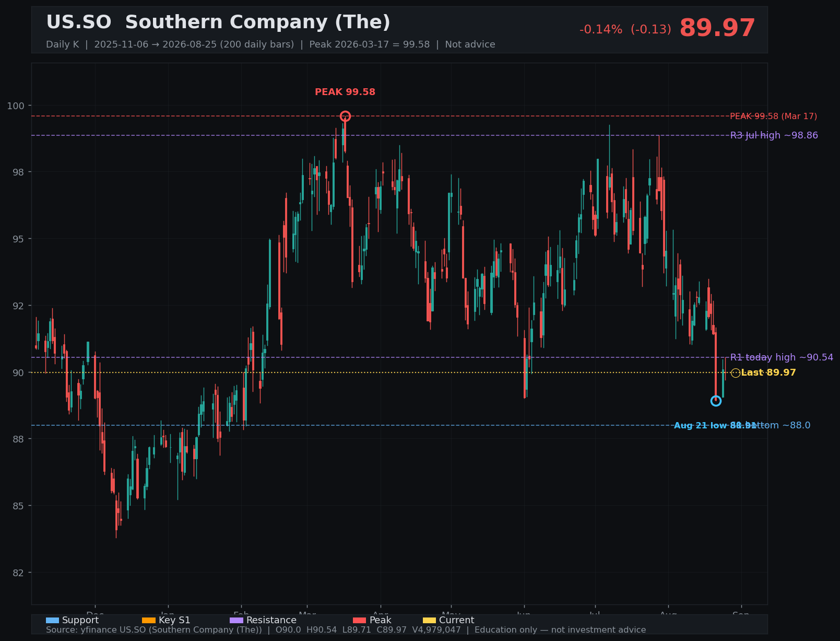Viewport: 840px width, 641px height.
Task: Click the red Peak legend swatch
Action: click(360, 621)
